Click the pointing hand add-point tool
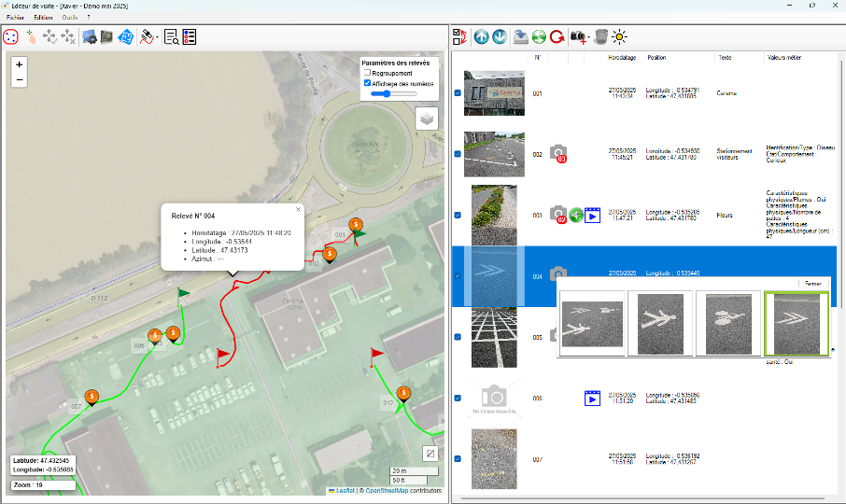Viewport: 846px width, 504px height. tap(31, 37)
